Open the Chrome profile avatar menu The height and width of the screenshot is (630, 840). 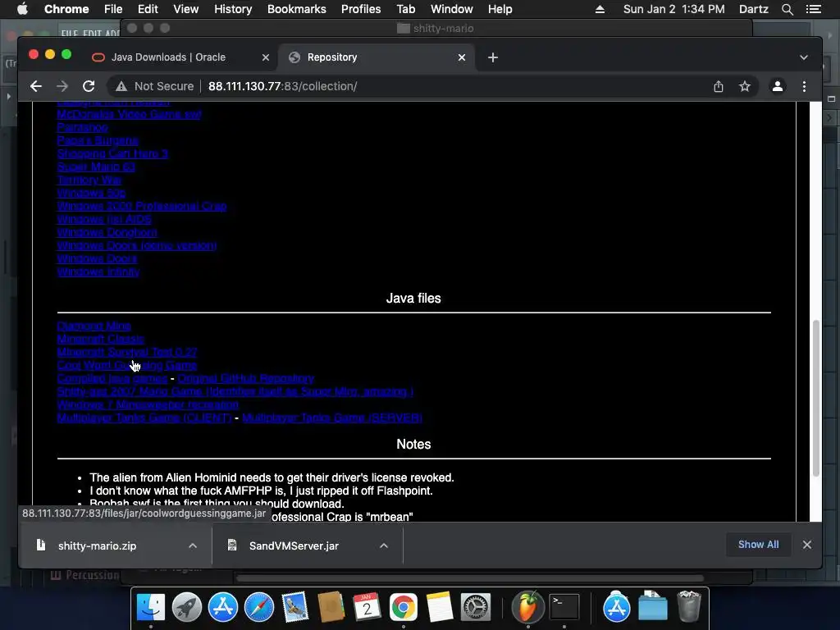pos(778,86)
